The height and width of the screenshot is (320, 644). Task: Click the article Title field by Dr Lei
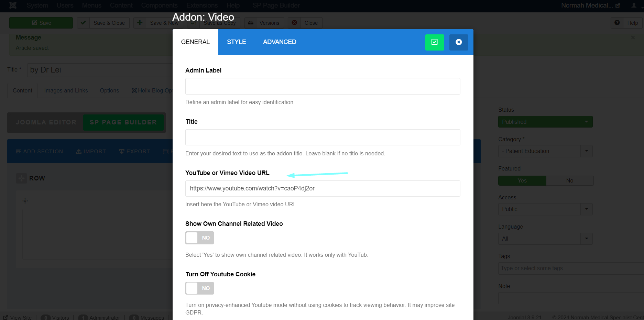[x=100, y=70]
